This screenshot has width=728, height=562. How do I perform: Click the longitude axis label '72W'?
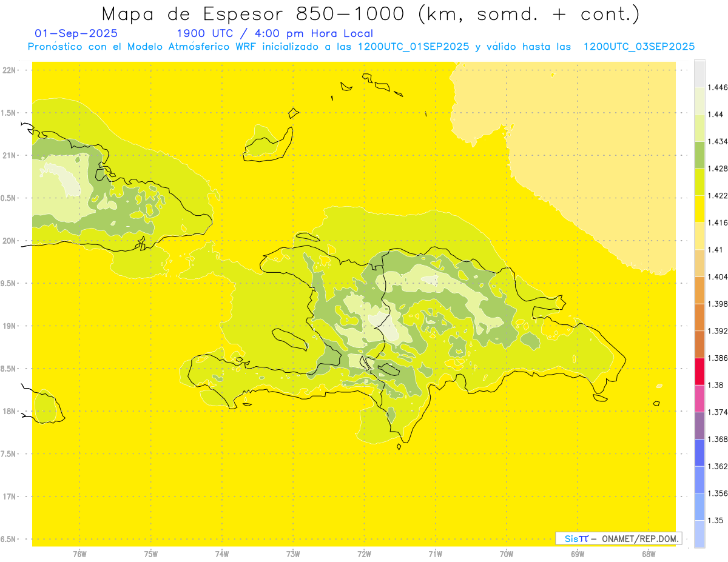click(364, 554)
